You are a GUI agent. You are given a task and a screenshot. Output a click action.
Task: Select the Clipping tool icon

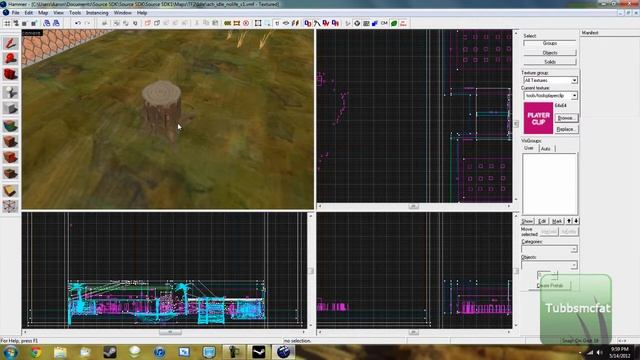tap(10, 191)
